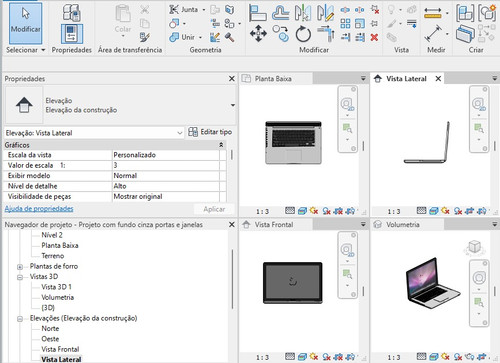The height and width of the screenshot is (363, 500).
Task: Toggle show crop region in Vista Lateral bar
Action: (x=482, y=211)
